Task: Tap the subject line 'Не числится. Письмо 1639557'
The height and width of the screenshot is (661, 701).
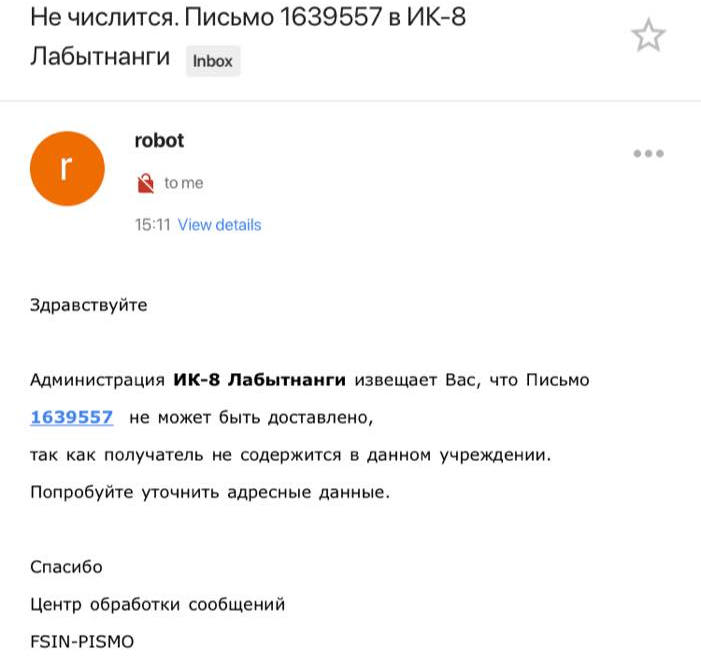Action: point(206,17)
